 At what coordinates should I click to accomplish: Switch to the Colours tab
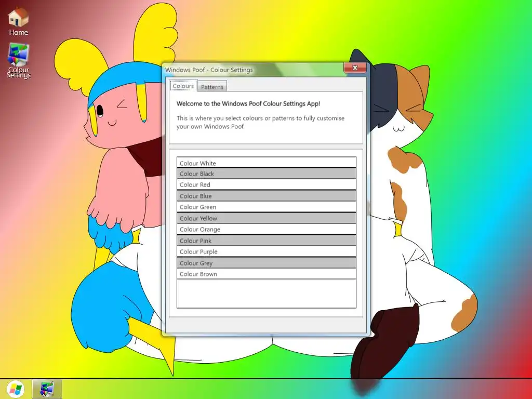pos(183,86)
